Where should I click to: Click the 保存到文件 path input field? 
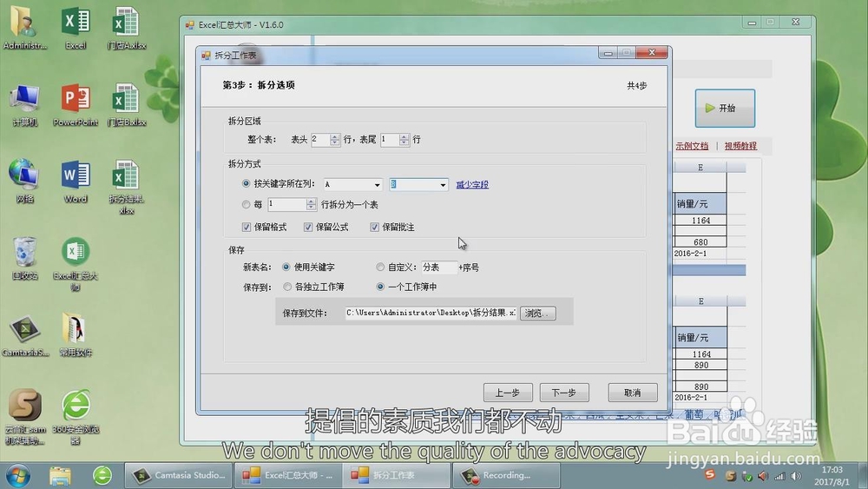(431, 313)
